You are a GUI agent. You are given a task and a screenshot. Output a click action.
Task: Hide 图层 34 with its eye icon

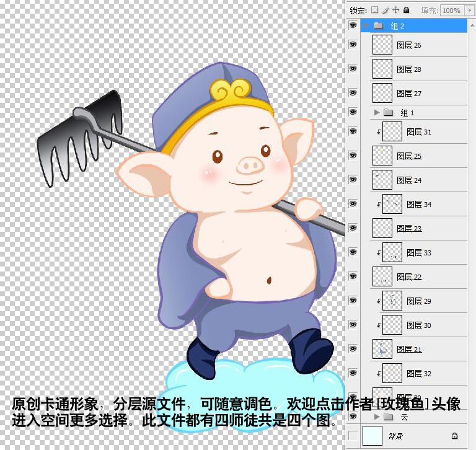[353, 203]
